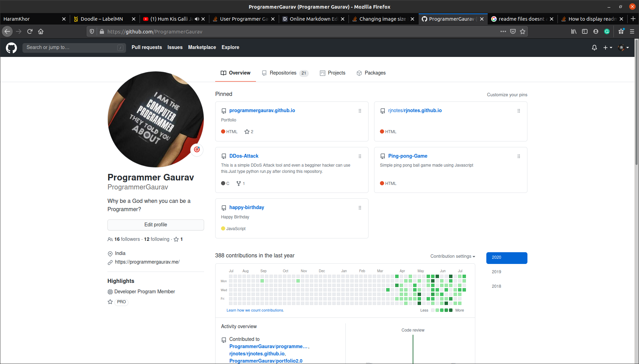Click stargazers count on Portfolio repo
This screenshot has height=364, width=639.
pyautogui.click(x=249, y=132)
